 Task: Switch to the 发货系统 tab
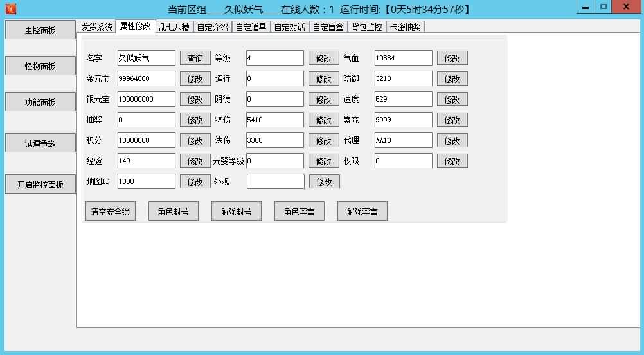tap(96, 27)
